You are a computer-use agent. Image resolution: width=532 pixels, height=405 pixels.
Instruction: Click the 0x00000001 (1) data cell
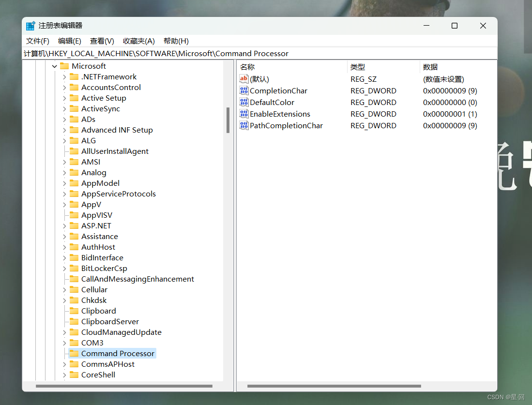(450, 114)
